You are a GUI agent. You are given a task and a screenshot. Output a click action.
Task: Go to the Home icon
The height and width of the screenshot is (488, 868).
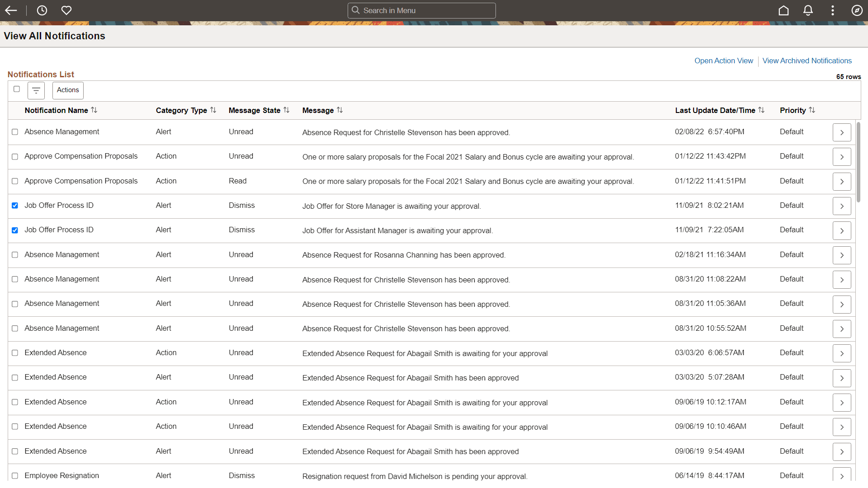click(783, 10)
